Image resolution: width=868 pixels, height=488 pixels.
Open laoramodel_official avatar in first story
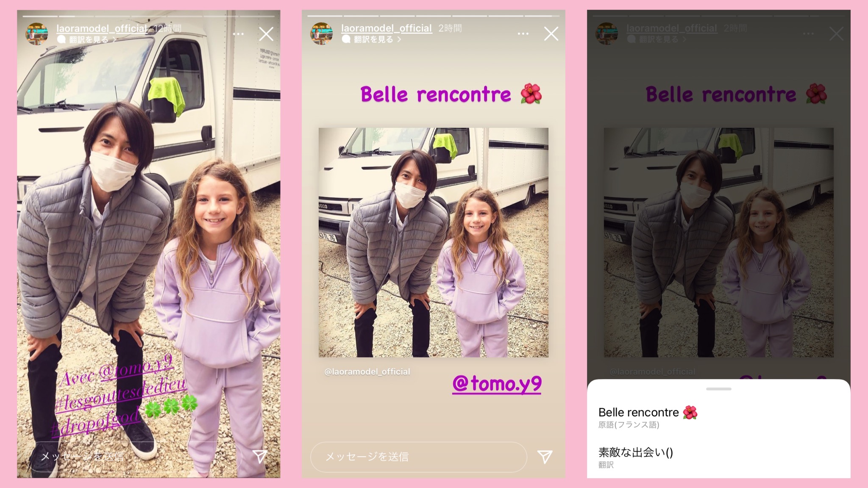point(36,33)
